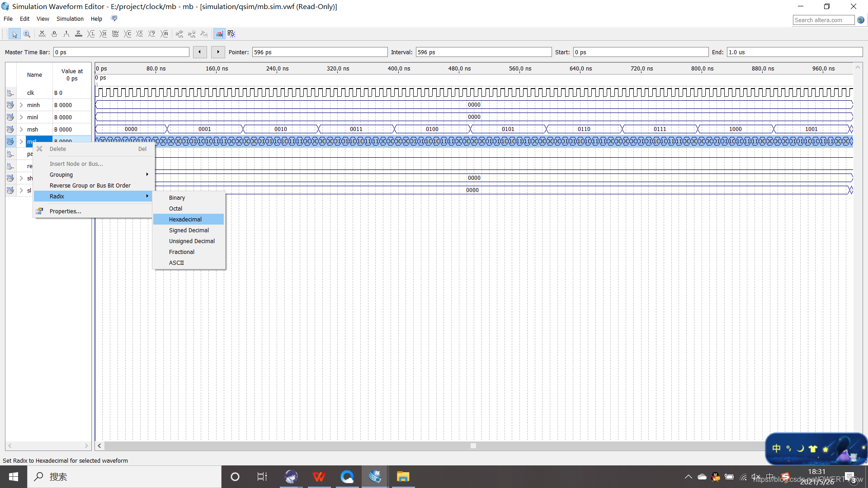Click the Random Values (R) icon

(x=165, y=34)
